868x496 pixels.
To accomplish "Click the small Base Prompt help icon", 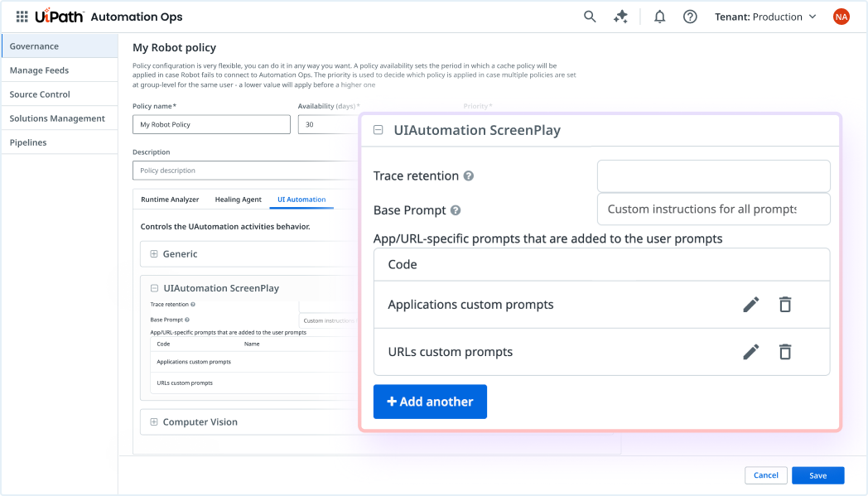I will (187, 320).
